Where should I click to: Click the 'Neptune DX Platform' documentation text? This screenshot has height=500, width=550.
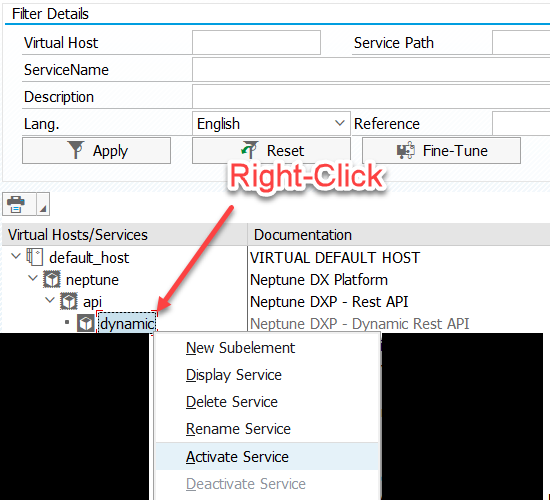[x=319, y=280]
